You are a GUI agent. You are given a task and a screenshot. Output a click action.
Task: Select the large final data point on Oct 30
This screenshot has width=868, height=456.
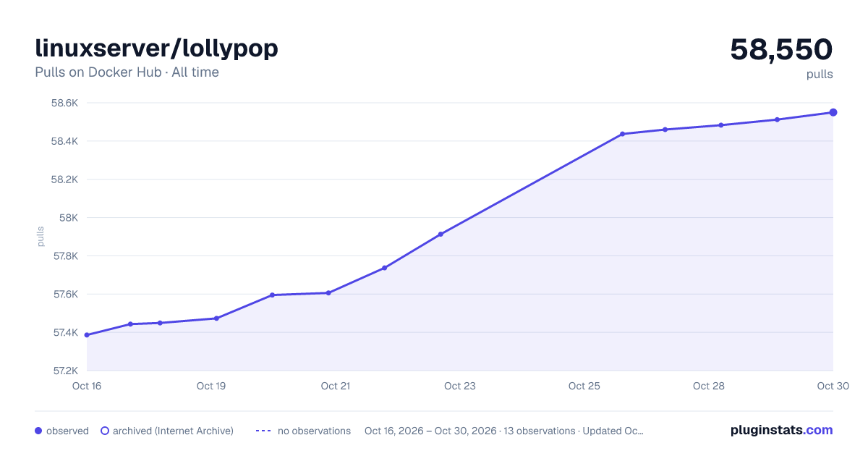pos(833,112)
